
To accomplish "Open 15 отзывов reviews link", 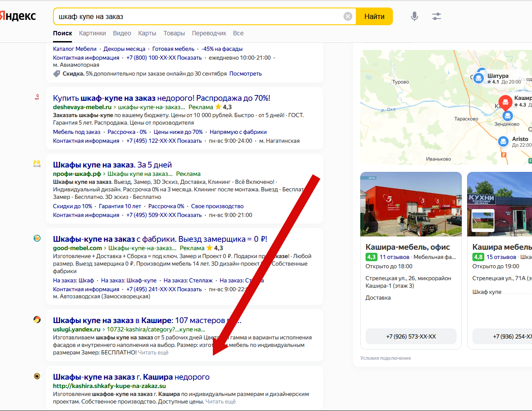I will tap(502, 257).
